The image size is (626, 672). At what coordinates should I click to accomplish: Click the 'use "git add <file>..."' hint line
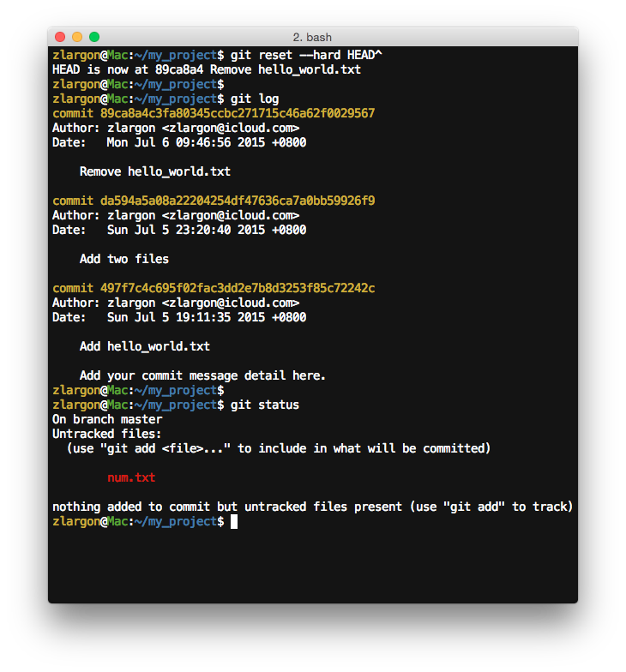tap(279, 449)
